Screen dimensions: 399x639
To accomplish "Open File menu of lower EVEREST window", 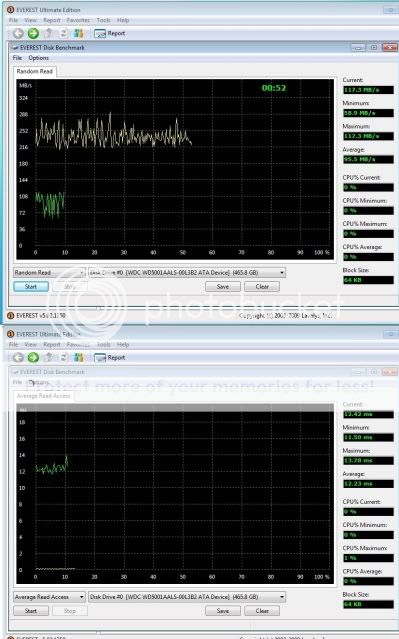I will point(13,344).
